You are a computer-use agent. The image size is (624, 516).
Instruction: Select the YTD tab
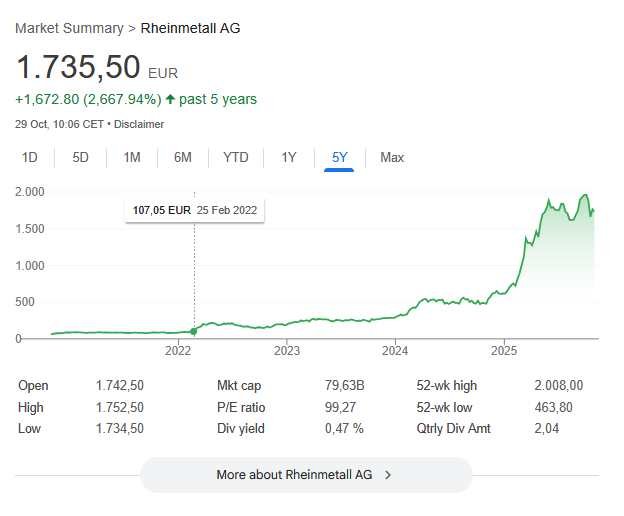click(236, 158)
